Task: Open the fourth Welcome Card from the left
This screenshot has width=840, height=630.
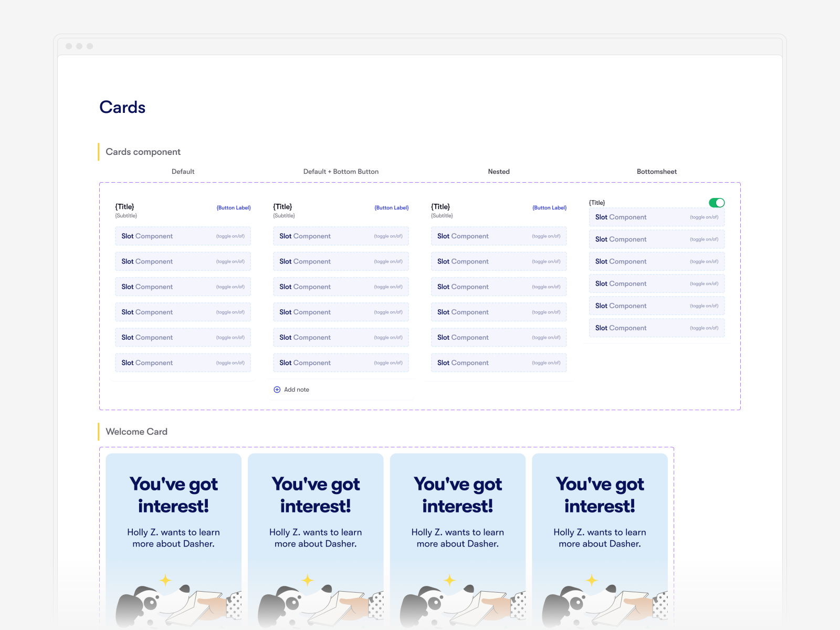Action: (x=600, y=541)
